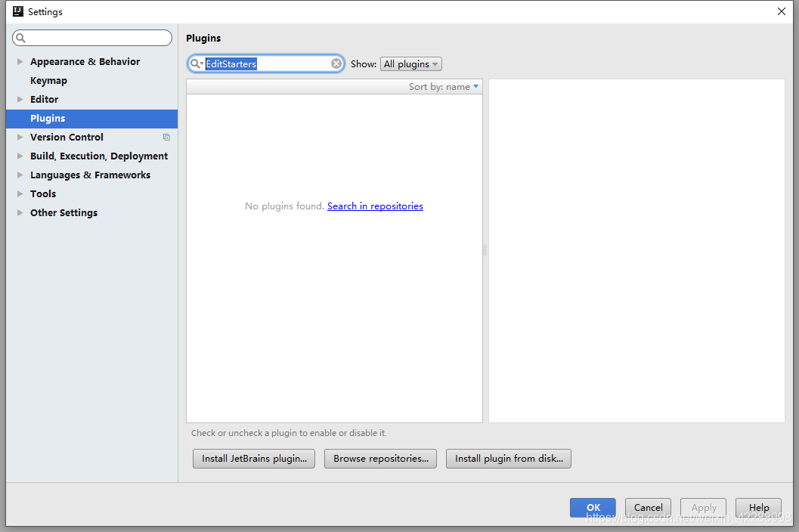
Task: Click Browse repositories button
Action: click(381, 459)
